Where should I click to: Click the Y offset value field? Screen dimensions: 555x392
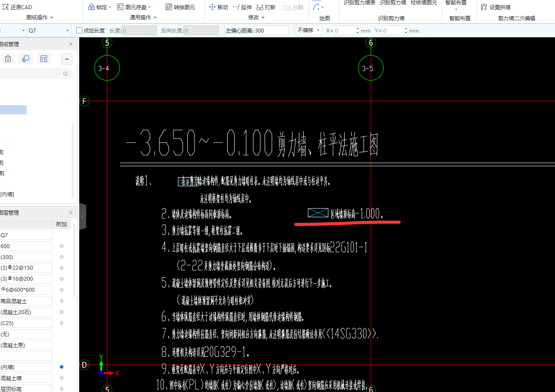coord(393,30)
